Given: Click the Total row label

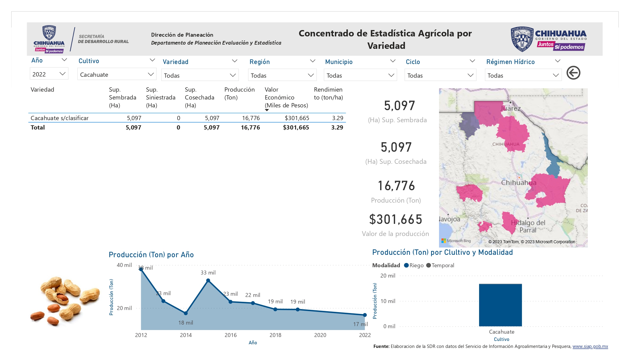Looking at the screenshot, I should point(38,127).
